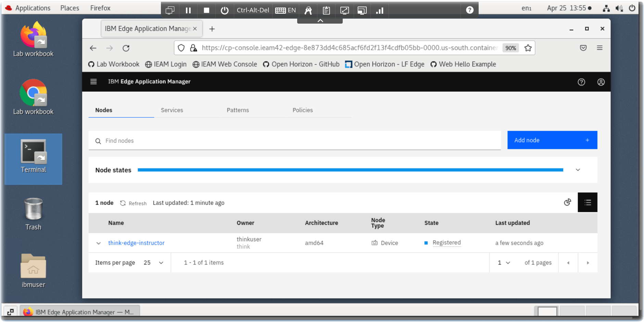Open the ibmuser home folder icon
The image size is (644, 322).
[33, 271]
